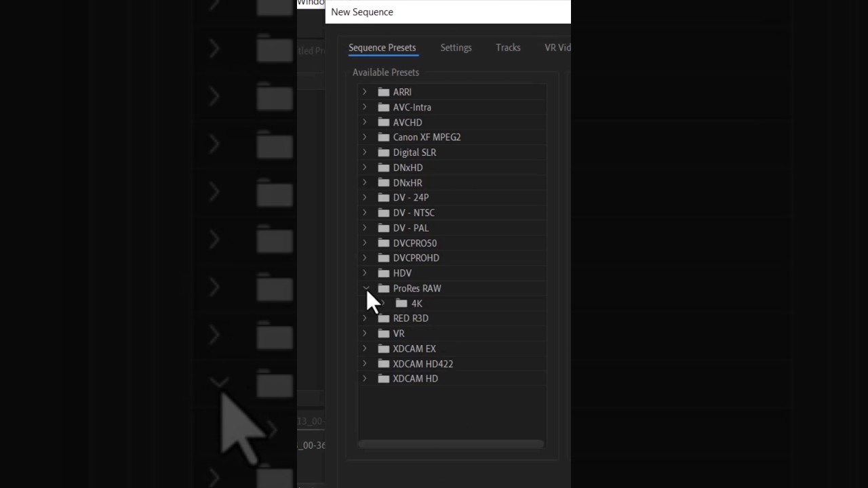
Task: Click the DVCPRO50 folder icon
Action: pyautogui.click(x=383, y=243)
